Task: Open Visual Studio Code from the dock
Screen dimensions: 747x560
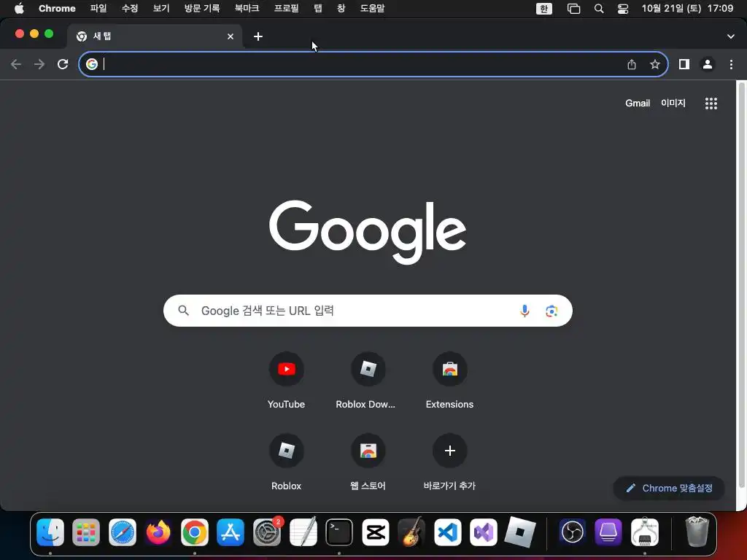Action: pyautogui.click(x=448, y=532)
